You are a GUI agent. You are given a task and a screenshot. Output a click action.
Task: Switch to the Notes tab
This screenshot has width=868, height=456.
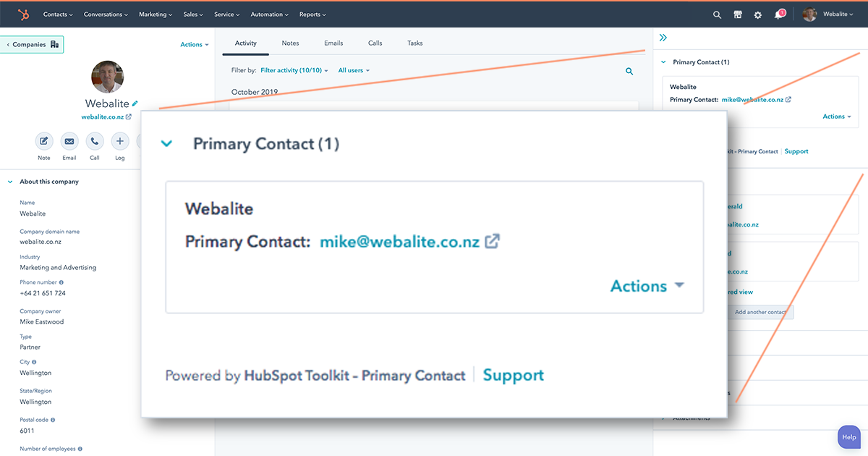(290, 43)
